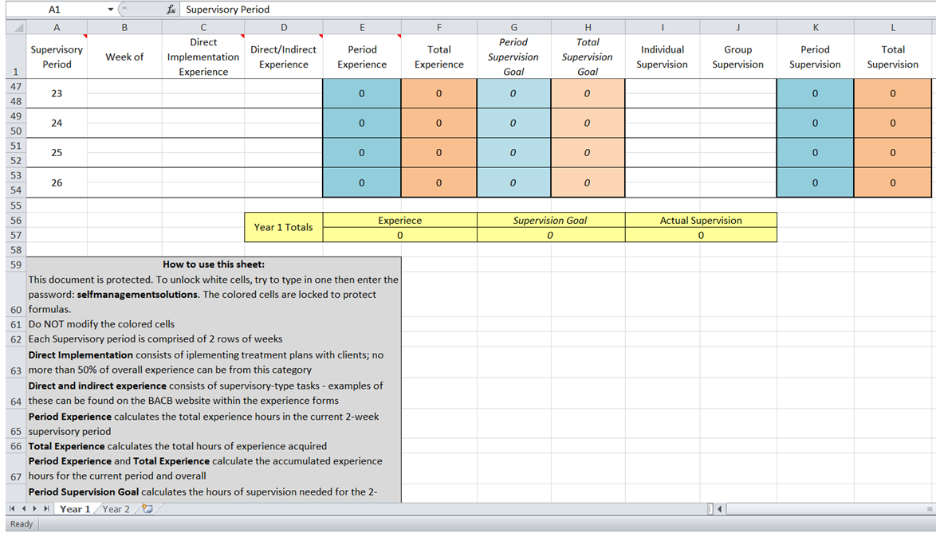Select column C header

[x=203, y=27]
